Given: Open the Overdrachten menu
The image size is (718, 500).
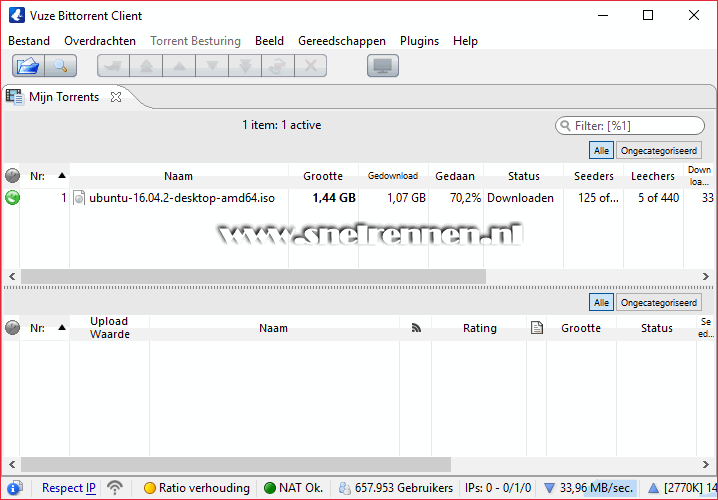Looking at the screenshot, I should (100, 41).
